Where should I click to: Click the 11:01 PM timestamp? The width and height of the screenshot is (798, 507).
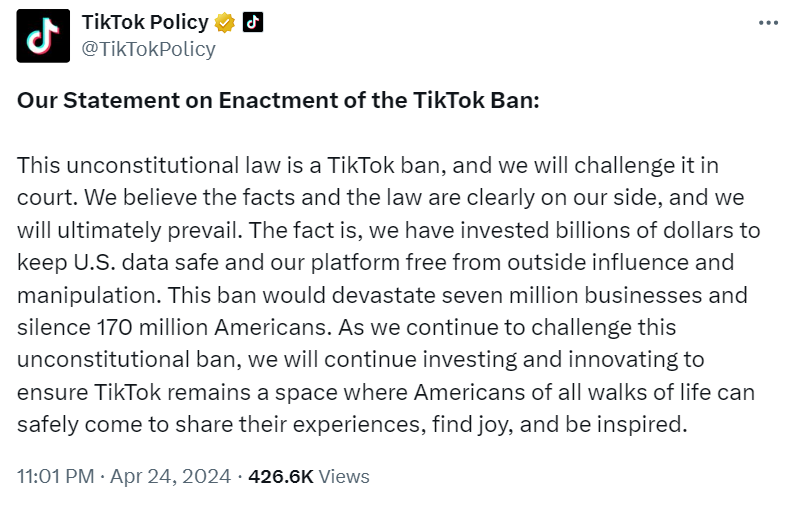pos(56,476)
